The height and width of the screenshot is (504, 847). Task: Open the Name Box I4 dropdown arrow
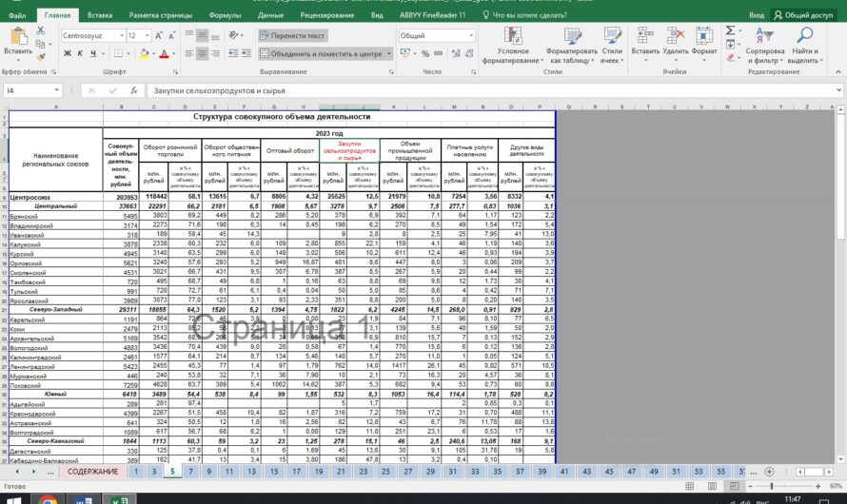(56, 90)
